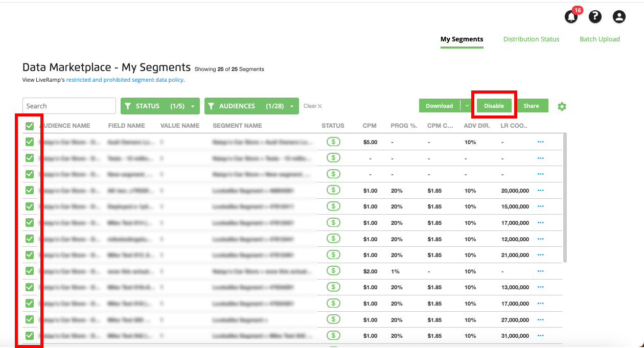644x348 pixels.
Task: Uncheck the checkbox of 13,000,000 row
Action: click(30, 287)
